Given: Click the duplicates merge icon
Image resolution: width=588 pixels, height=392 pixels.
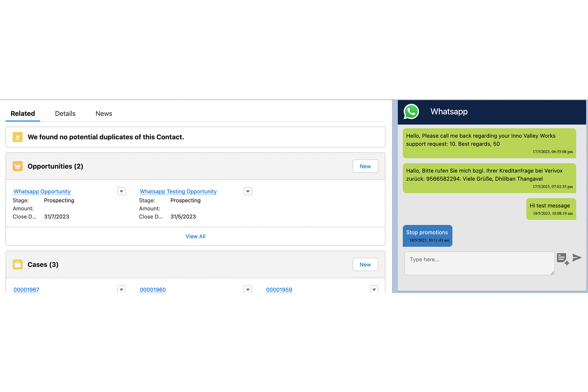Looking at the screenshot, I should 17,137.
